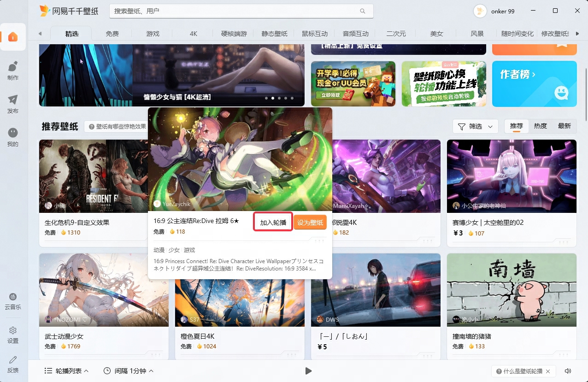The image size is (588, 382).
Task: Open 云音乐 from the sidebar
Action: tap(13, 301)
